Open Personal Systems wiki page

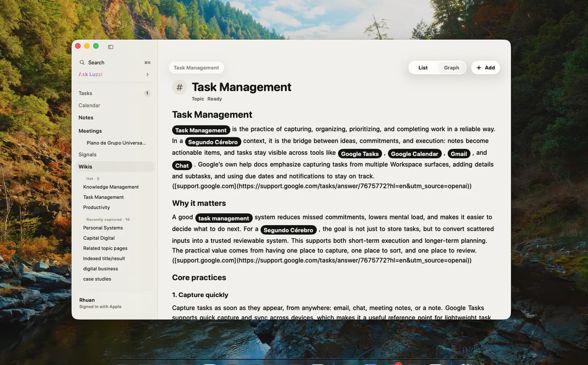pyautogui.click(x=103, y=228)
